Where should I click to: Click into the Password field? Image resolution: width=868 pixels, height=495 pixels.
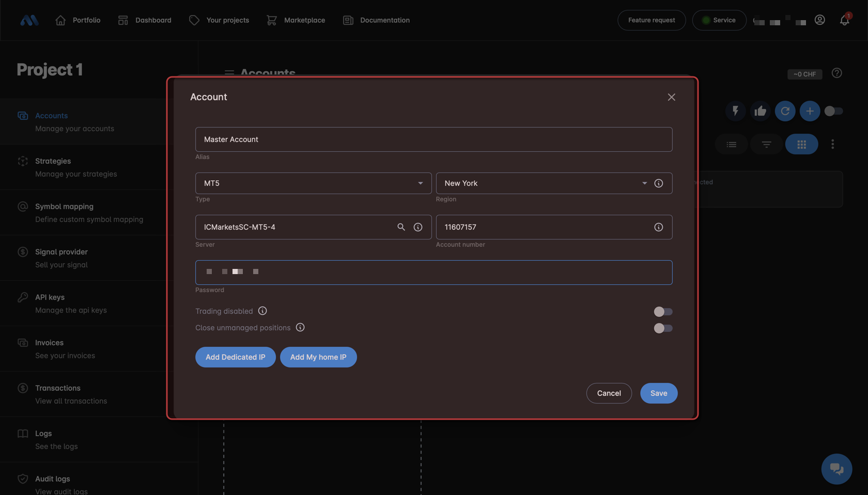[x=433, y=273]
